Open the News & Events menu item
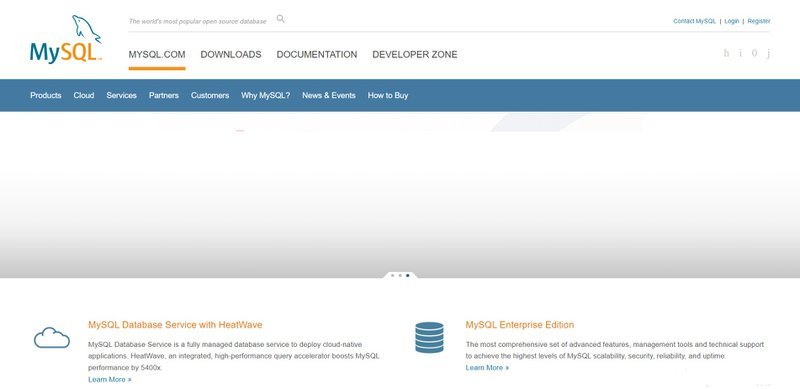The image size is (800, 389). 329,95
